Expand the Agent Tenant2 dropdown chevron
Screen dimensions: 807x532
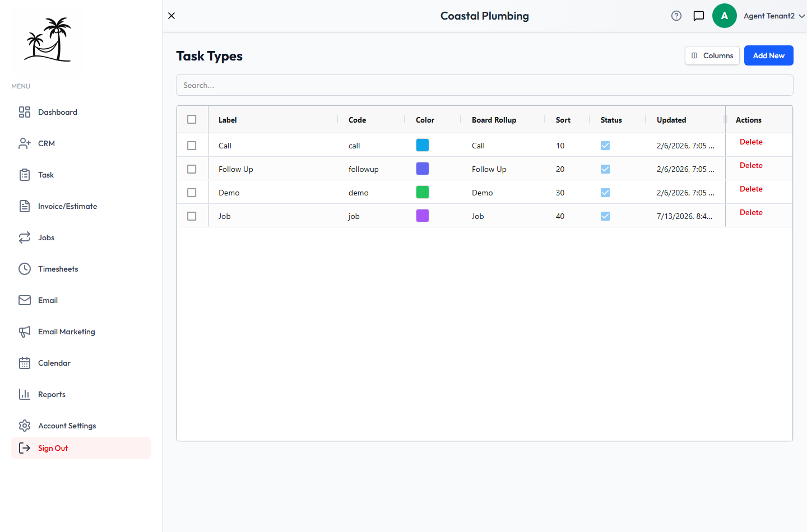pos(802,16)
